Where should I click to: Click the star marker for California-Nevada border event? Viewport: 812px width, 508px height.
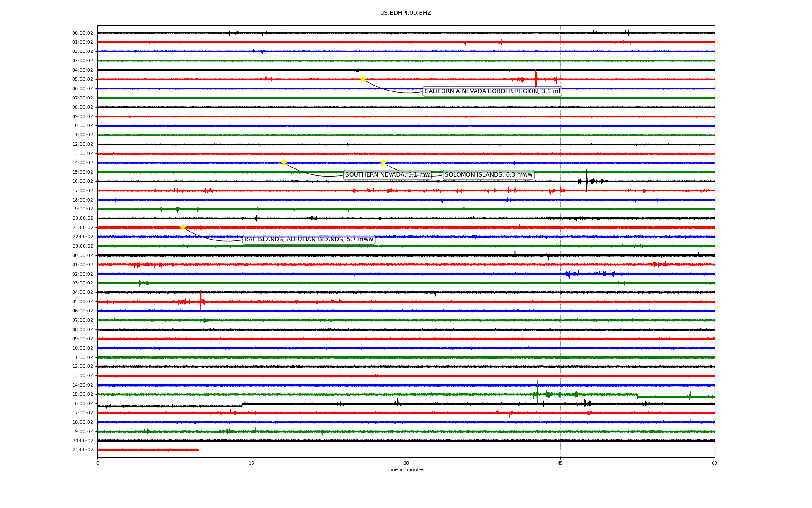click(363, 79)
